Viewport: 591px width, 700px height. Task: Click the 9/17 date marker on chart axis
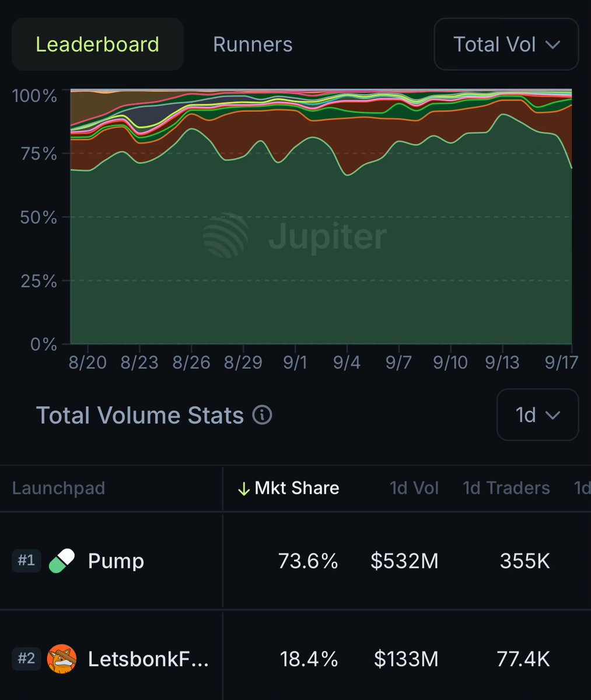click(x=561, y=363)
